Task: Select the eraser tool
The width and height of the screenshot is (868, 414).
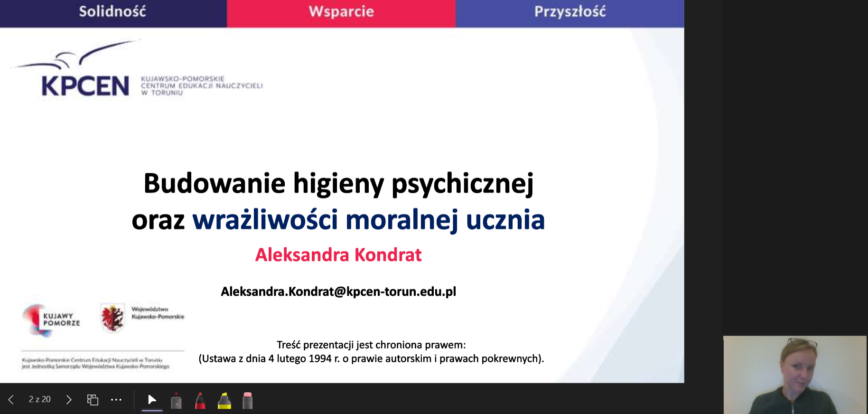Action: 247,401
